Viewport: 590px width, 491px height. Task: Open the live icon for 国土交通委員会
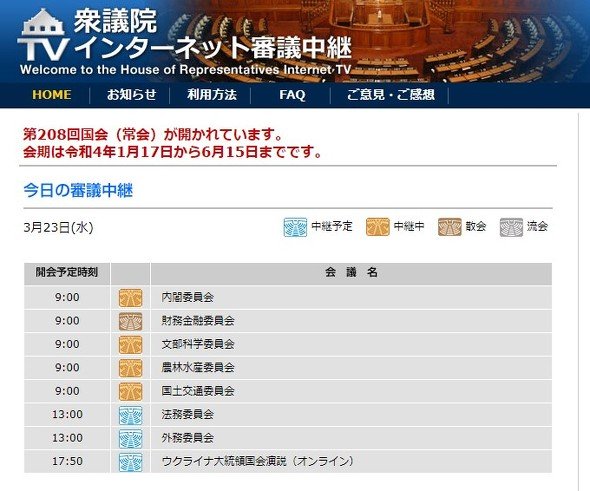point(130,391)
